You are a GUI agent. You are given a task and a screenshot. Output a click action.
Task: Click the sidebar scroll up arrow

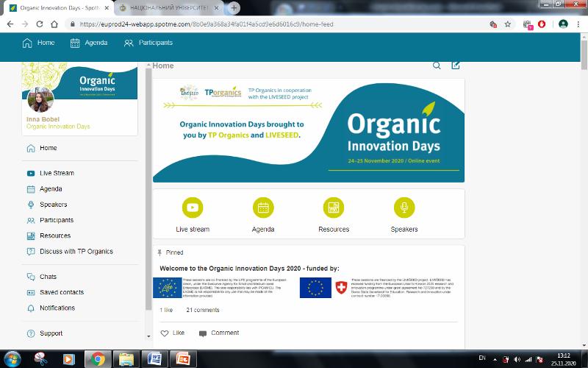(x=148, y=65)
